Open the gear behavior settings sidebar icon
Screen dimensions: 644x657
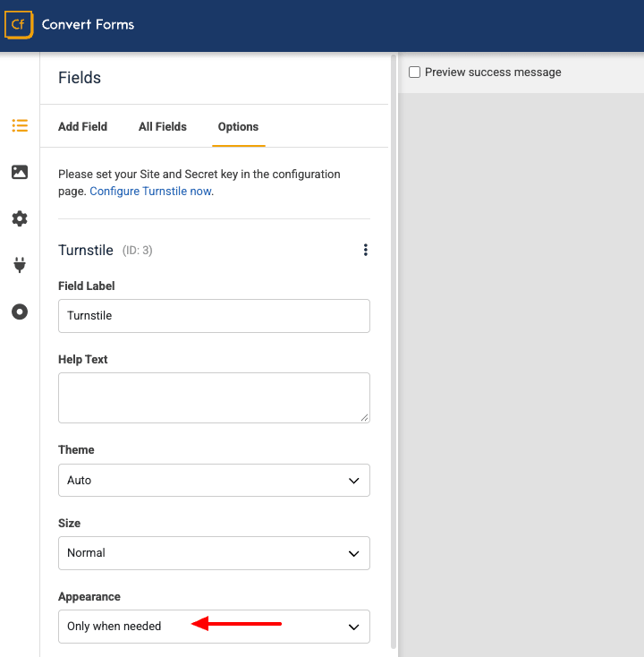pos(20,218)
